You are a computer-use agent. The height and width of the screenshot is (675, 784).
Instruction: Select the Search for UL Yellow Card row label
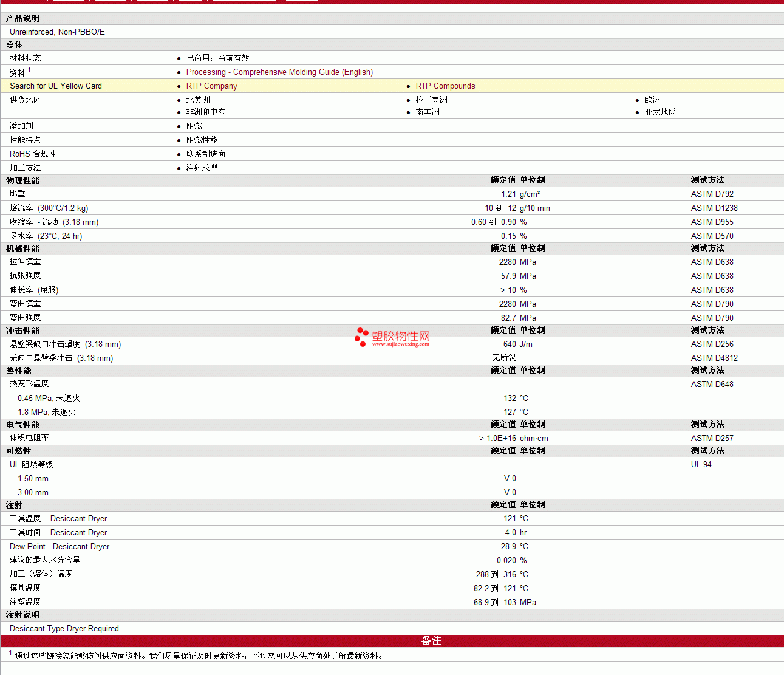[x=56, y=86]
